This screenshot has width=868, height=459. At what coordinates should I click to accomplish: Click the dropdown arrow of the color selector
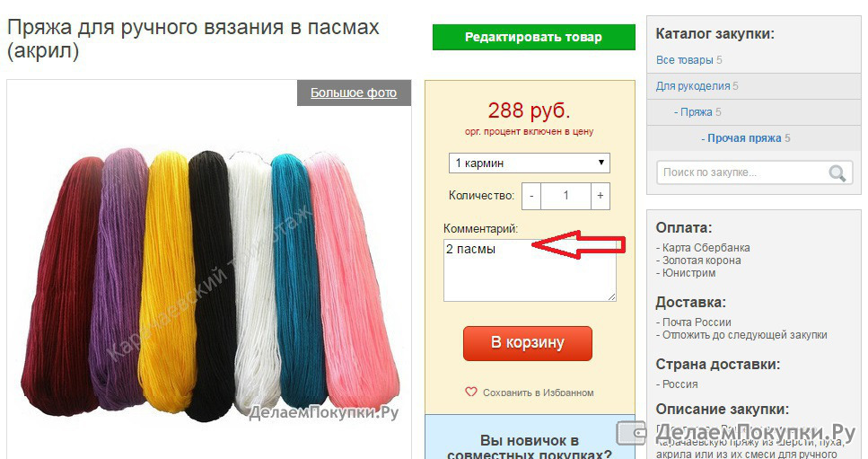pos(601,163)
